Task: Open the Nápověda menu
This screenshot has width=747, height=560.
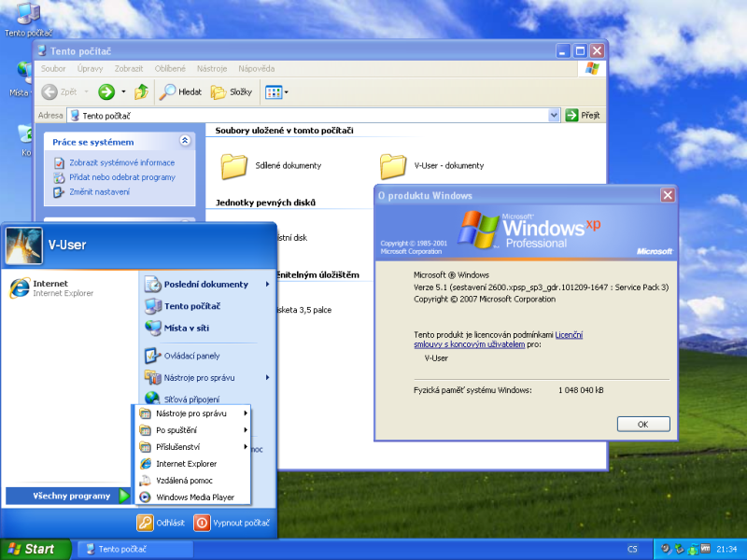Action: [x=256, y=68]
